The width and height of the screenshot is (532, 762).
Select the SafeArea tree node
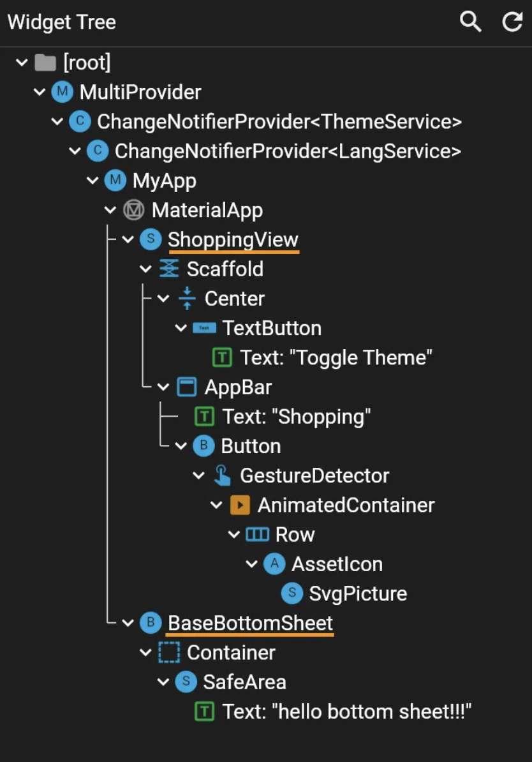point(244,682)
